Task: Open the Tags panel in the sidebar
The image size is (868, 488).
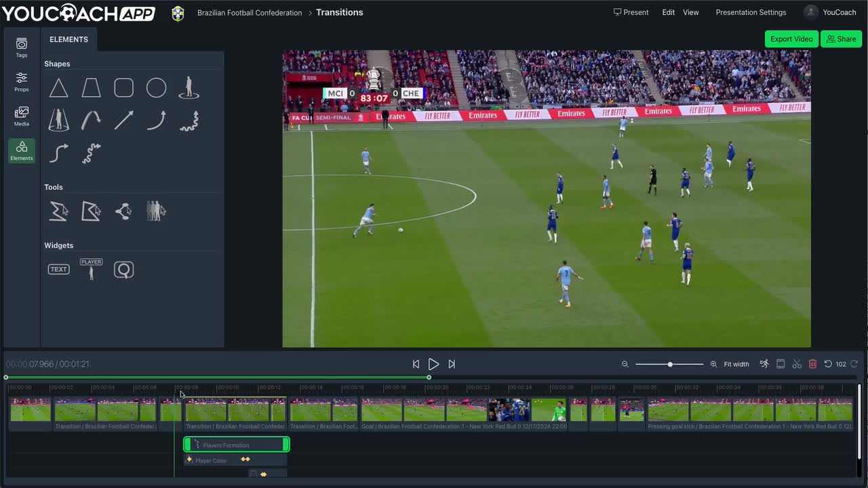Action: click(21, 48)
